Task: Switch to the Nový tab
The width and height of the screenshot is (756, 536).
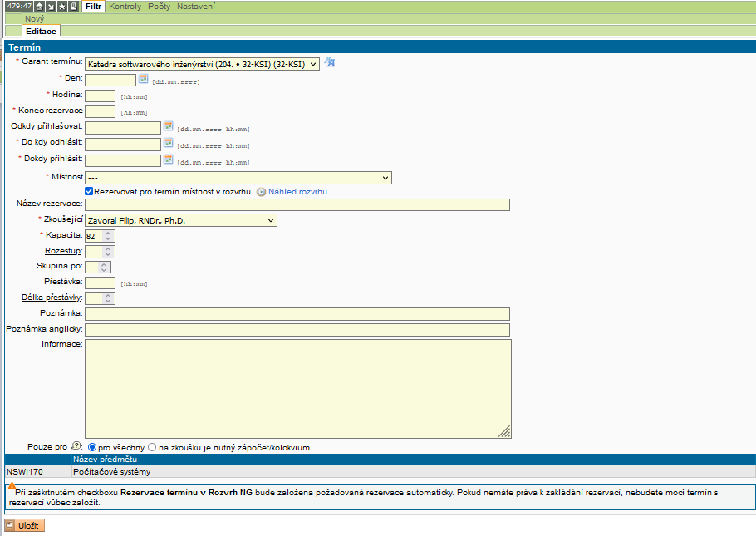Action: point(34,18)
